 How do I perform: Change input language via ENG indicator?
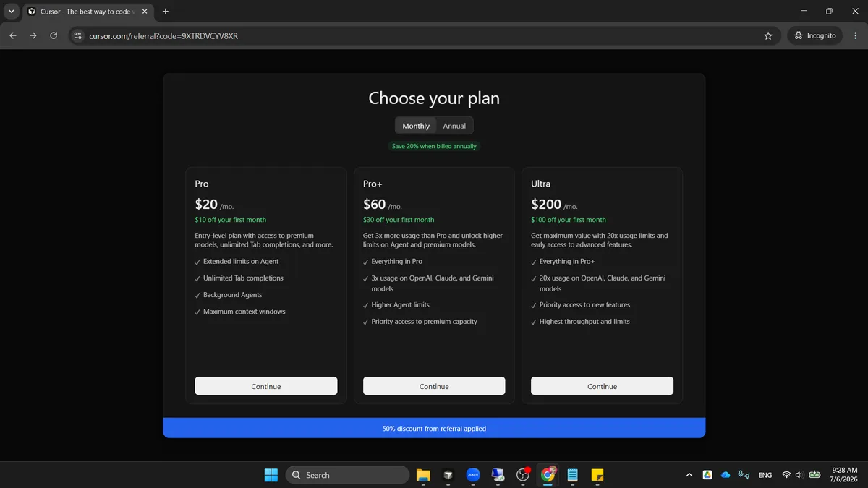click(765, 475)
